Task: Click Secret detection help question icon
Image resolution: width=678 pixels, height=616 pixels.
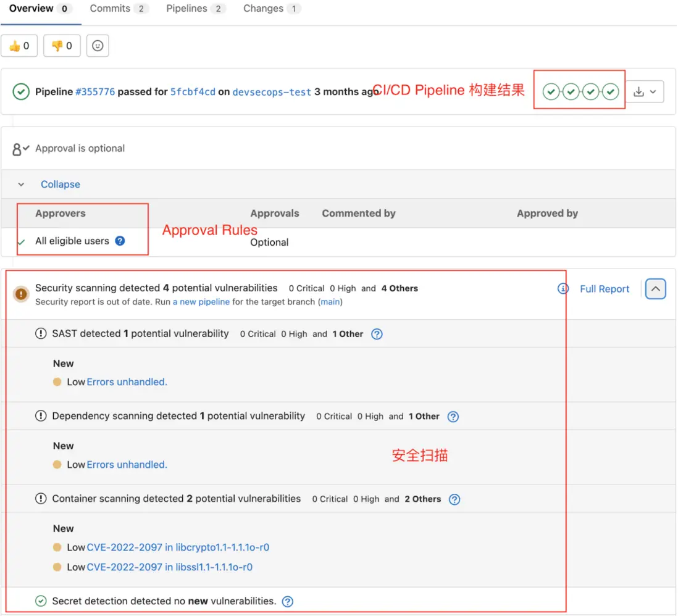Action: click(x=287, y=601)
